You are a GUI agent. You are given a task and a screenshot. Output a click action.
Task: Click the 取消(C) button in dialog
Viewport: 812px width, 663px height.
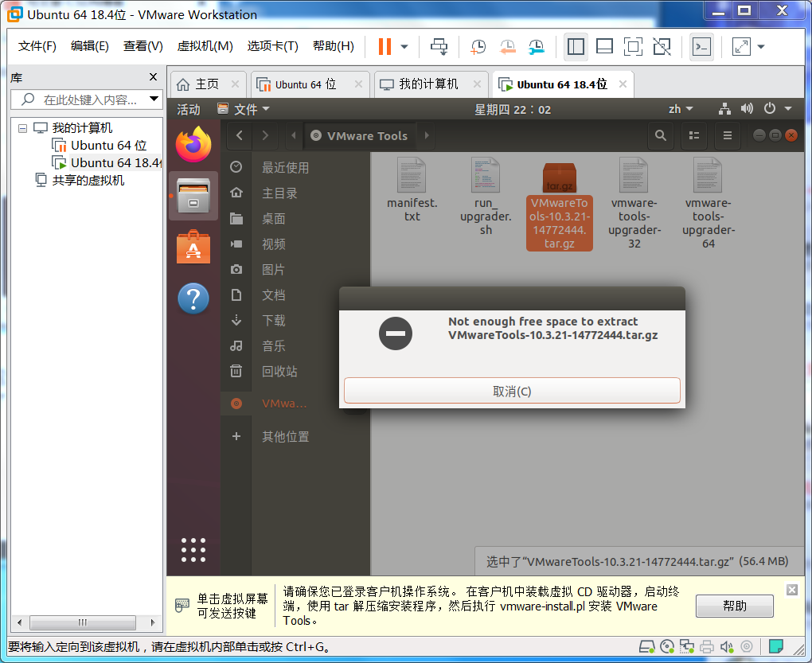[x=512, y=391]
